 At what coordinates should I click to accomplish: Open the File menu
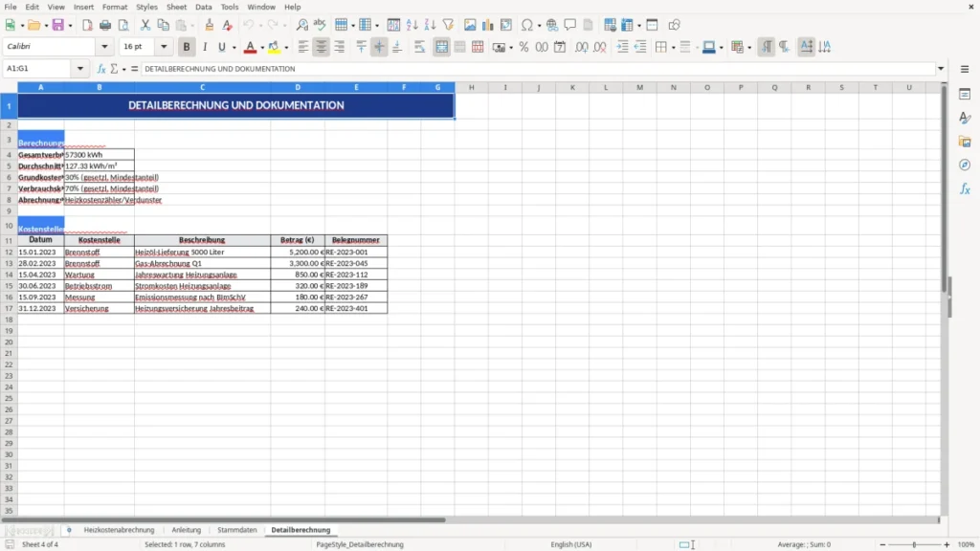(x=11, y=7)
